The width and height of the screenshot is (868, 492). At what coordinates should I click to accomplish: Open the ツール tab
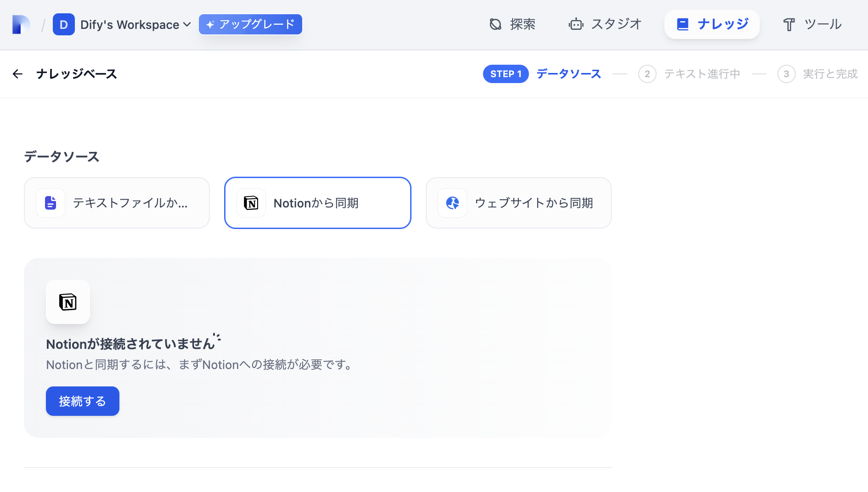point(812,24)
